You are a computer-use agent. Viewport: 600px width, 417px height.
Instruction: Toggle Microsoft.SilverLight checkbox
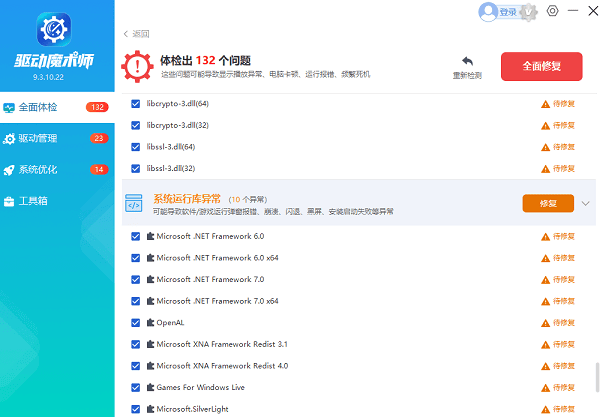tap(135, 409)
